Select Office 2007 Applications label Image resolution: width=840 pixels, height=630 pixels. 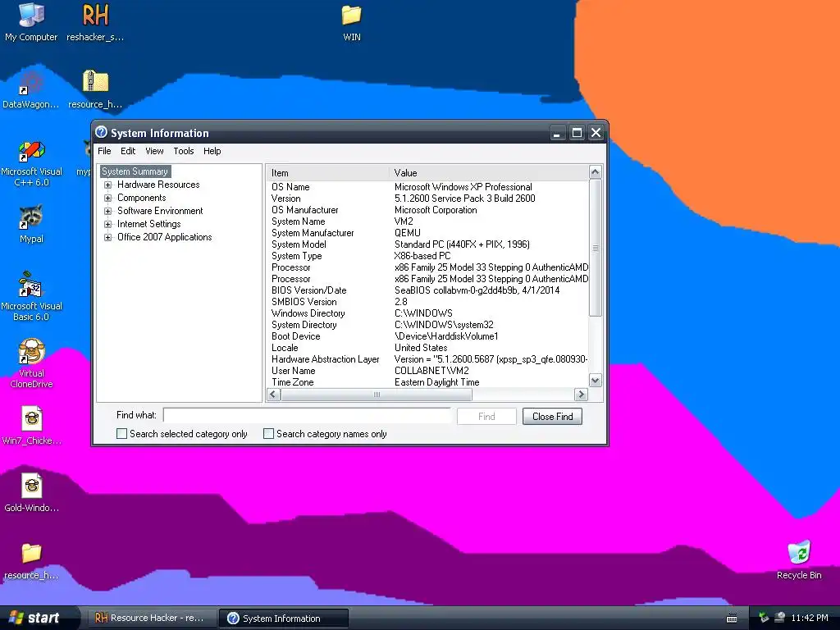(164, 237)
